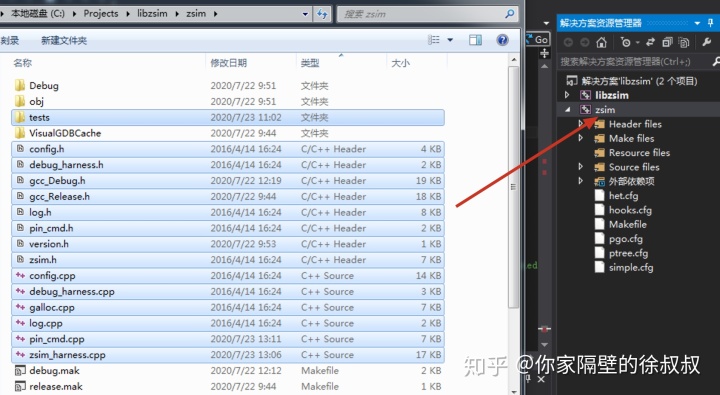
Task: Click the 本地磁盘 (C:) breadcrumb segment
Action: [x=38, y=13]
